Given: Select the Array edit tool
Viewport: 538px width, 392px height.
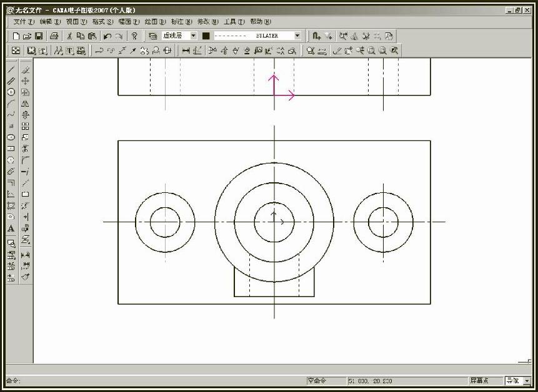Looking at the screenshot, I should pyautogui.click(x=26, y=126).
